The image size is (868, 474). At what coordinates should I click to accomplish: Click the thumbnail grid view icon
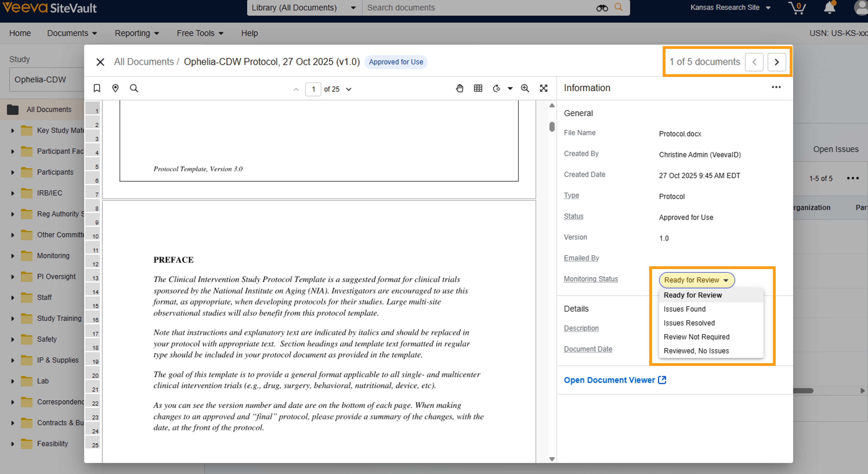coord(478,88)
